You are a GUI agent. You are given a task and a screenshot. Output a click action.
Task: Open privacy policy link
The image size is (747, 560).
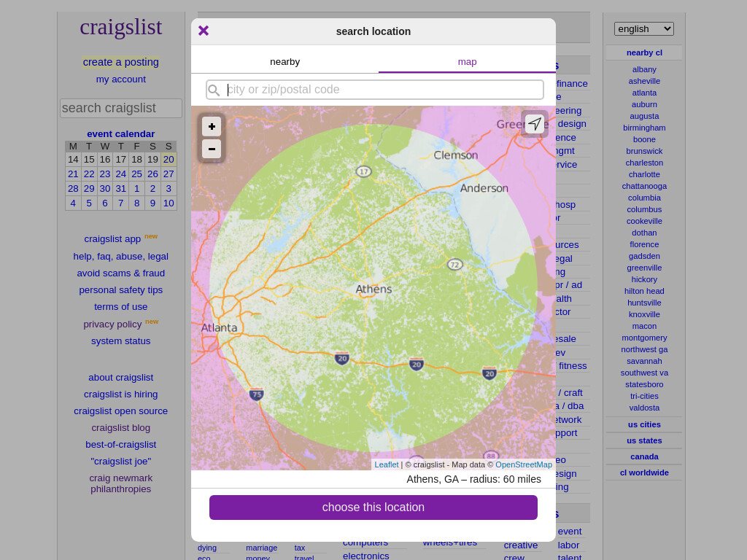coord(112,324)
